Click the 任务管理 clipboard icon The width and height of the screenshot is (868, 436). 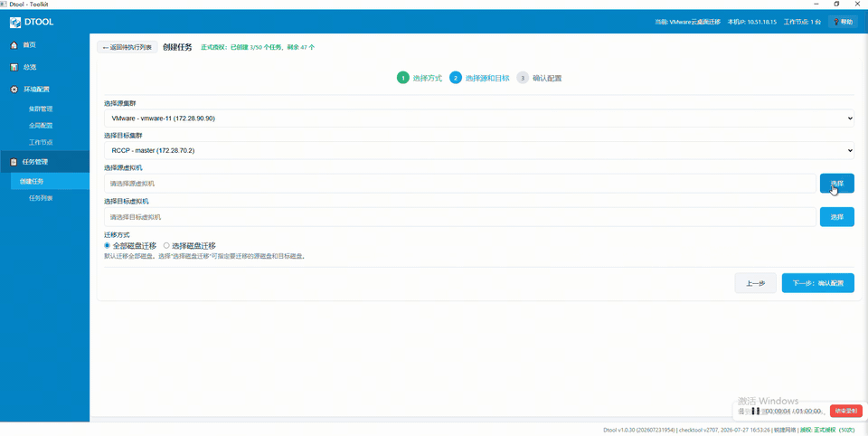click(x=14, y=162)
